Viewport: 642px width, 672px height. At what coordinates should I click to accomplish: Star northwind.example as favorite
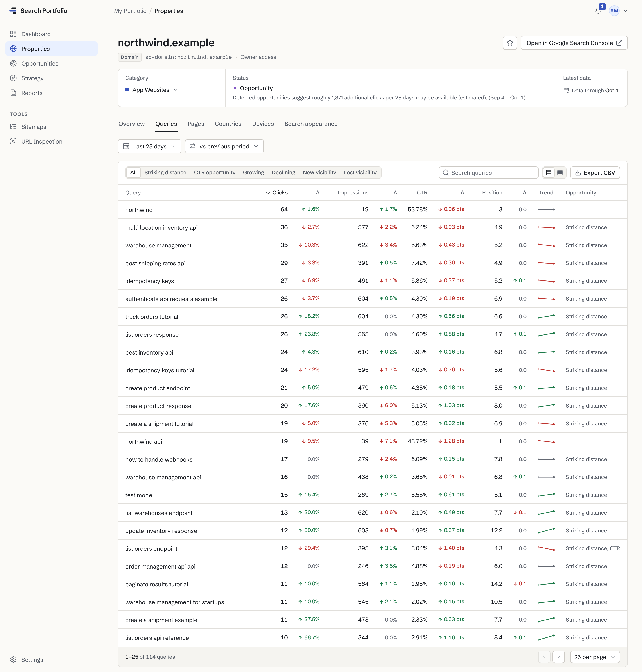pos(510,43)
